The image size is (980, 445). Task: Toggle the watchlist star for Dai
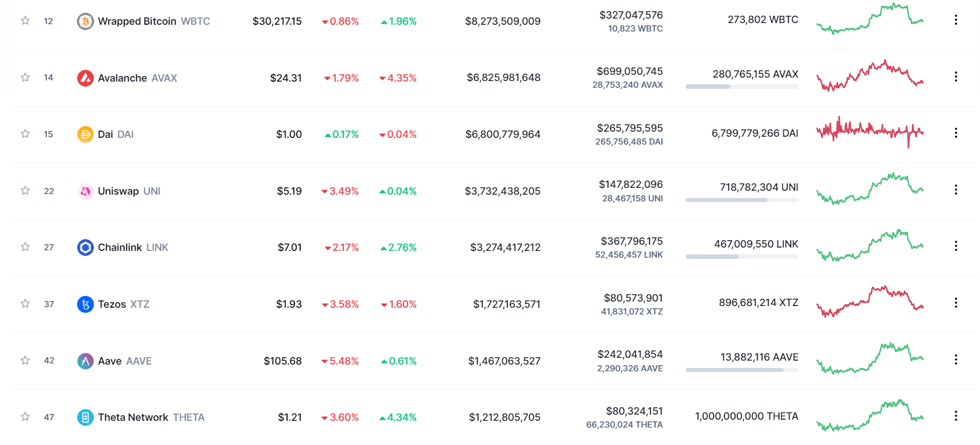coord(25,134)
